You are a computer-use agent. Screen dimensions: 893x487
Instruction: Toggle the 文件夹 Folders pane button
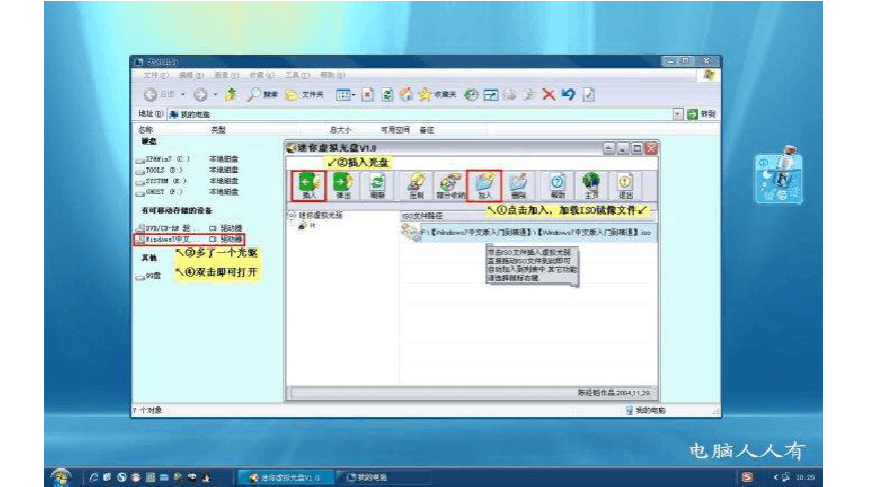(x=304, y=95)
